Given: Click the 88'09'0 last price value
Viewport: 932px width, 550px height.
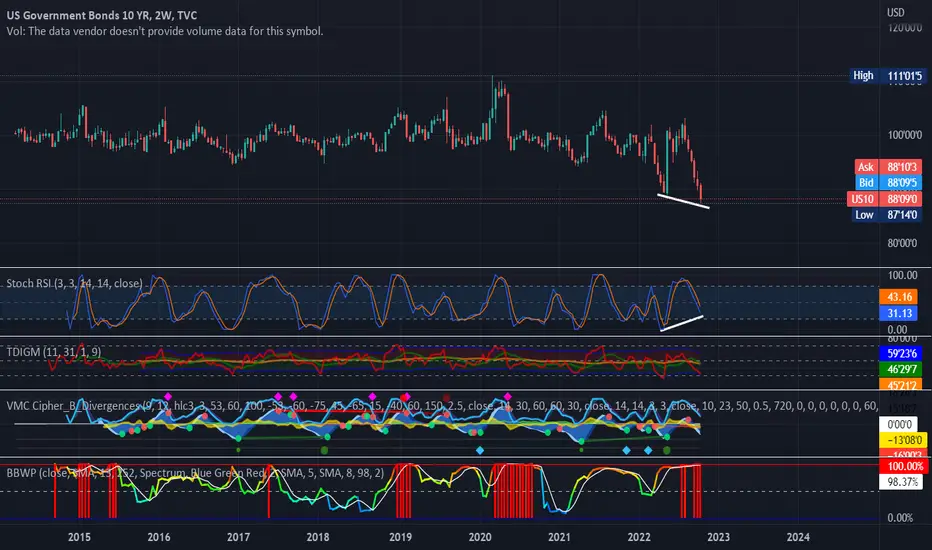Looking at the screenshot, I should click(x=901, y=199).
